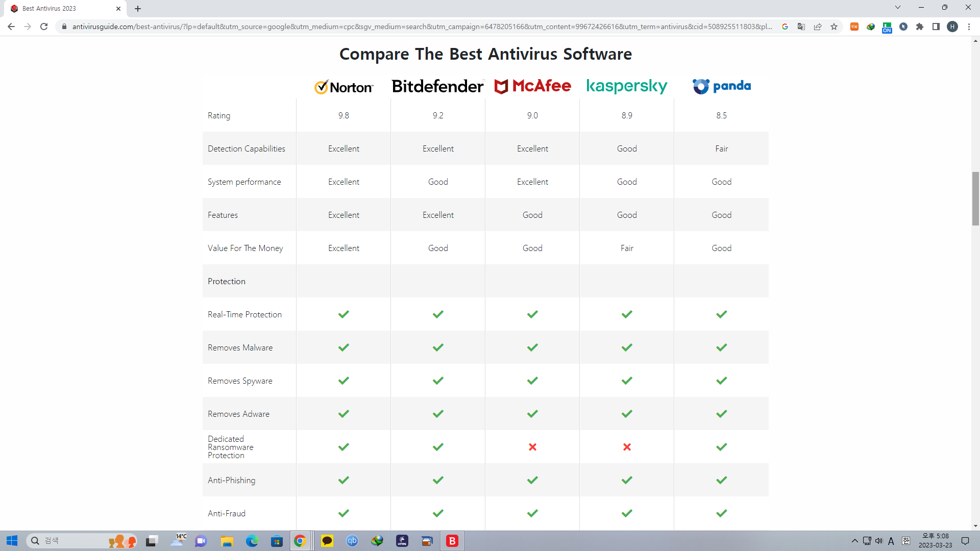Image resolution: width=980 pixels, height=551 pixels.
Task: Click McAfee's 9.0 rating
Action: [532, 115]
